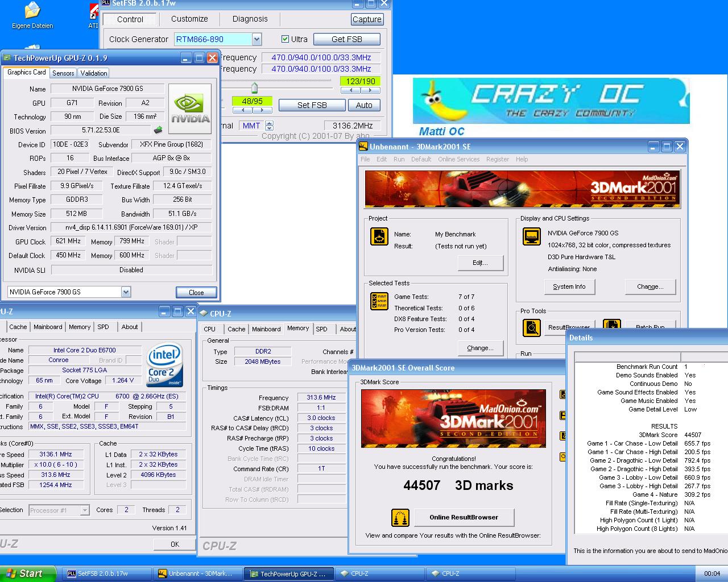The image size is (728, 582).
Task: Click the left arrow under 48/95
Action: [x=243, y=110]
